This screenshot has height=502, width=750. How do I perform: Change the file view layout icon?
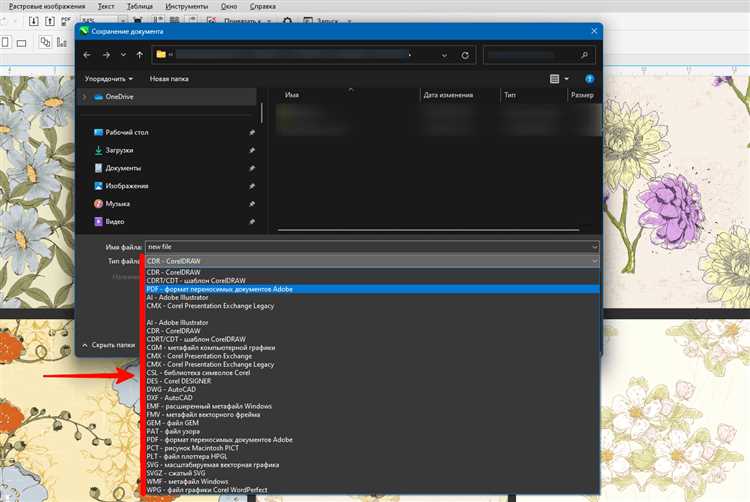554,79
